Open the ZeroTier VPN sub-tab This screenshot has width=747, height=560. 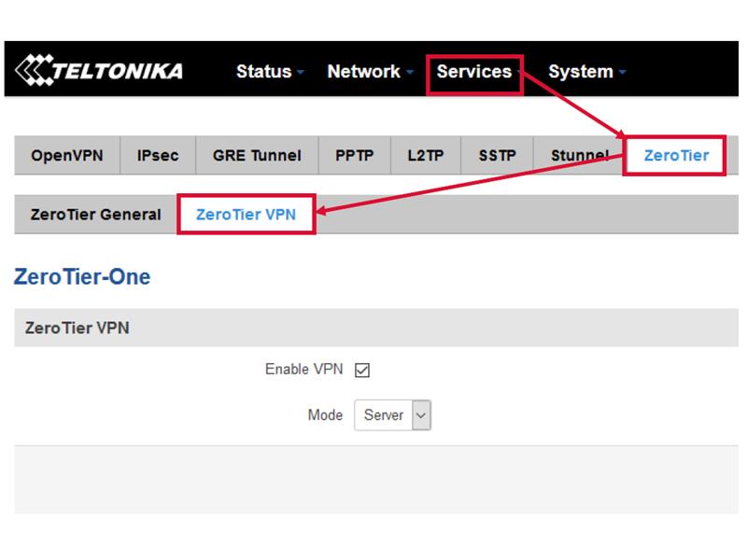pos(246,215)
